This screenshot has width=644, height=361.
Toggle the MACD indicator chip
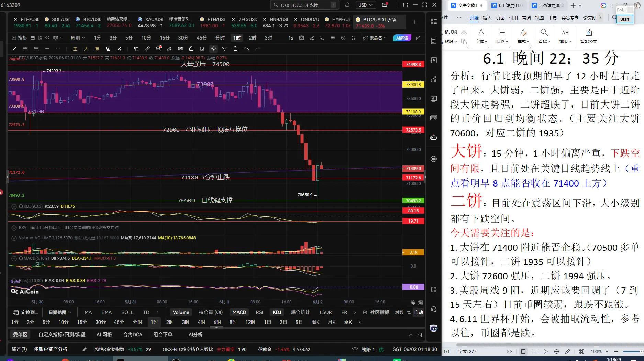[x=239, y=312]
